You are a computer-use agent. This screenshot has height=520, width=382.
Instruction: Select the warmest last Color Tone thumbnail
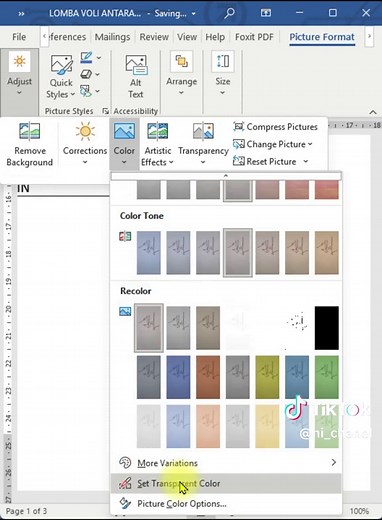click(327, 253)
